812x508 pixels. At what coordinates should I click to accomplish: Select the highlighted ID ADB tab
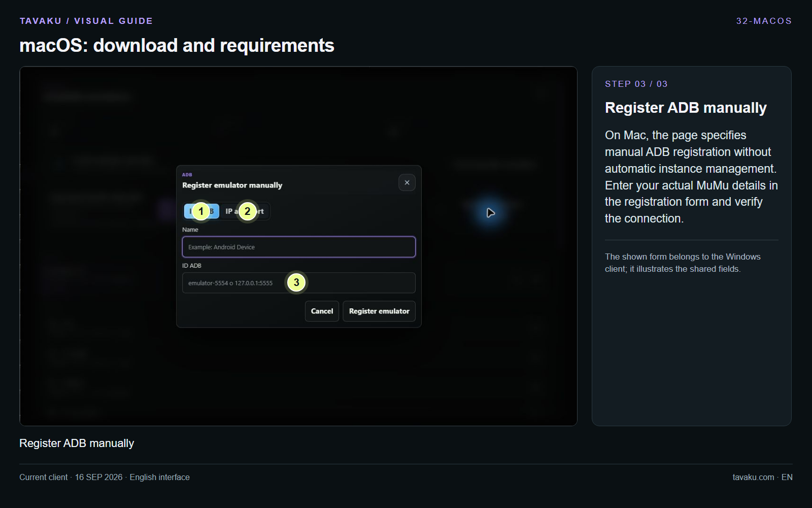[x=201, y=211]
